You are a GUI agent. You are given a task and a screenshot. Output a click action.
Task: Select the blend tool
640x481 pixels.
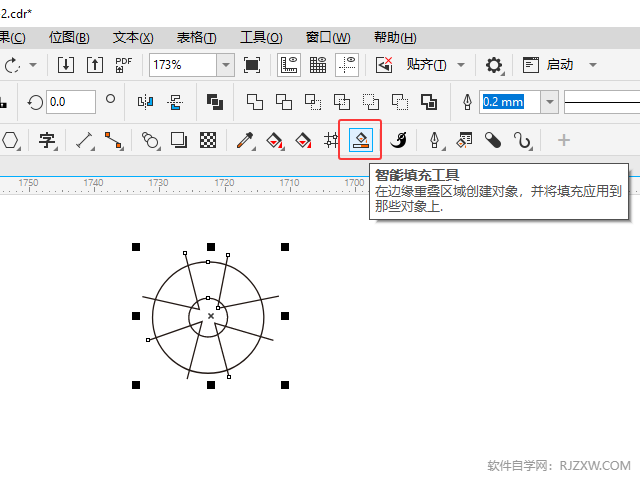click(x=150, y=141)
